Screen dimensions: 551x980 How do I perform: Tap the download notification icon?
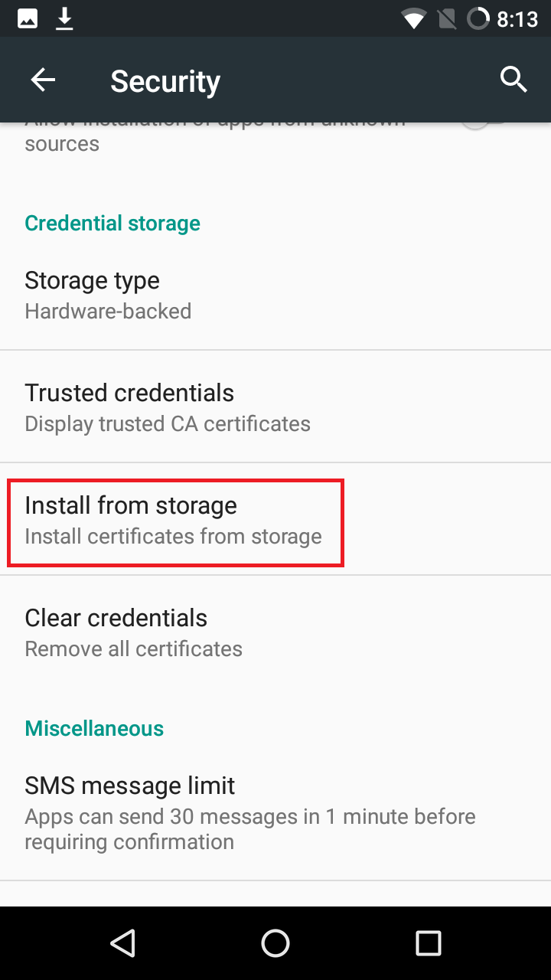coord(65,18)
